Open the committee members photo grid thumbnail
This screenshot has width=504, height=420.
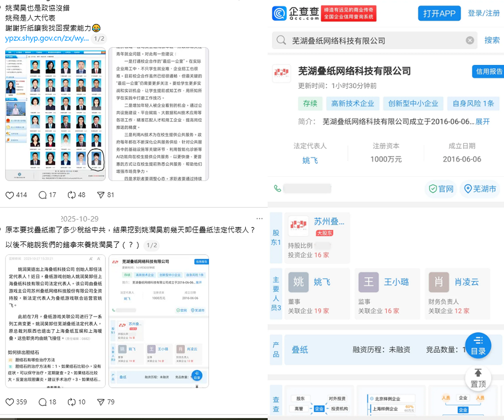[55, 114]
